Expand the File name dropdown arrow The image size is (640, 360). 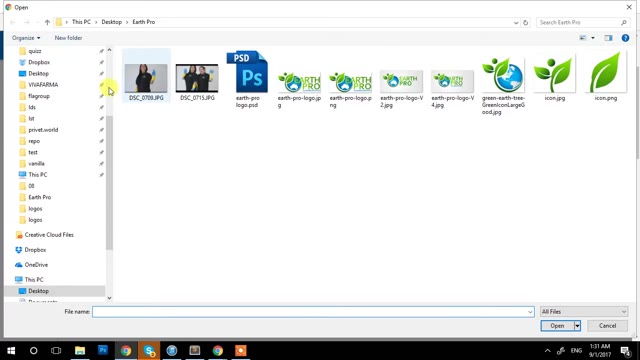(x=530, y=312)
